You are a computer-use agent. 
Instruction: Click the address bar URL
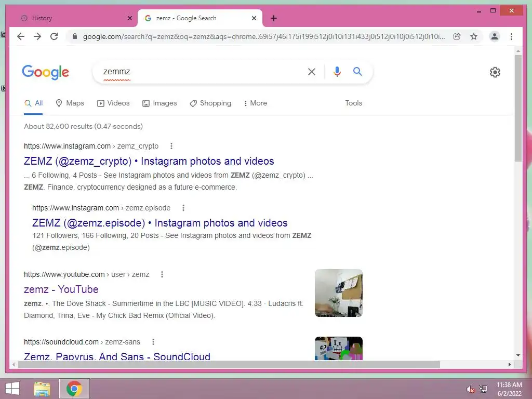(264, 36)
